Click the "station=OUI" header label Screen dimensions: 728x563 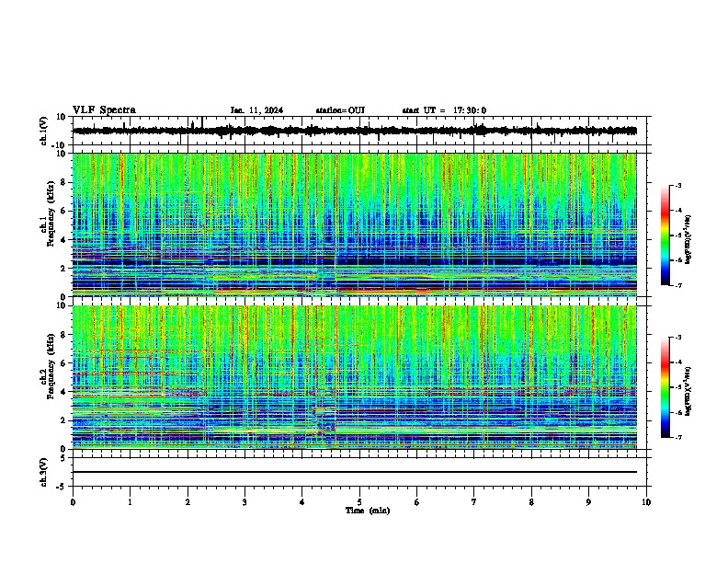tap(340, 110)
